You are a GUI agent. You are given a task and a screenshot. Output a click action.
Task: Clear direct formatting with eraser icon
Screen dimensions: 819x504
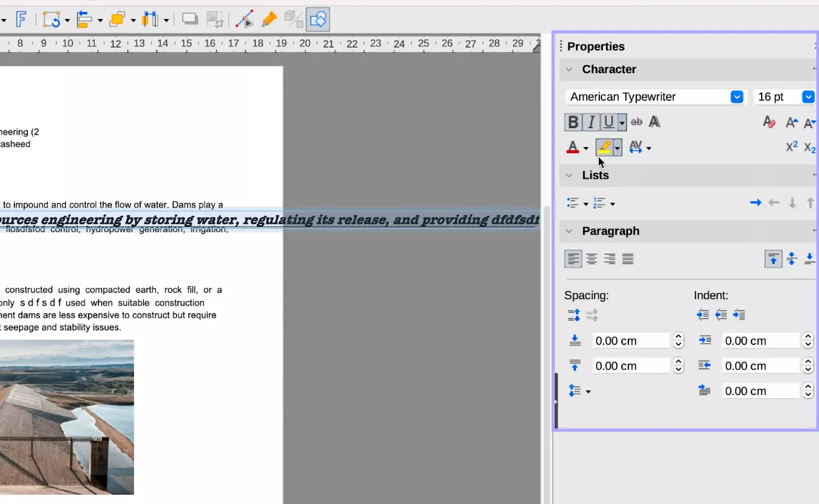coord(768,122)
